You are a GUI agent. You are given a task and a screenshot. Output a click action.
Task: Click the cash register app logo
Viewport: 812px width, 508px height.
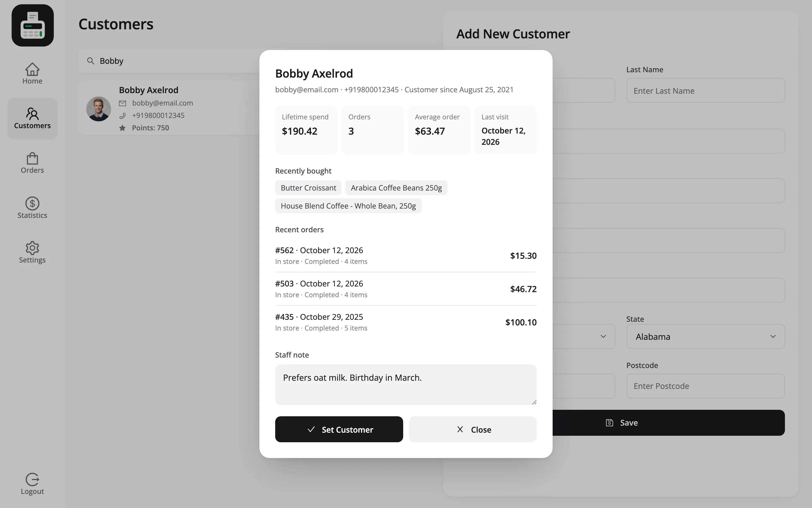pyautogui.click(x=32, y=25)
